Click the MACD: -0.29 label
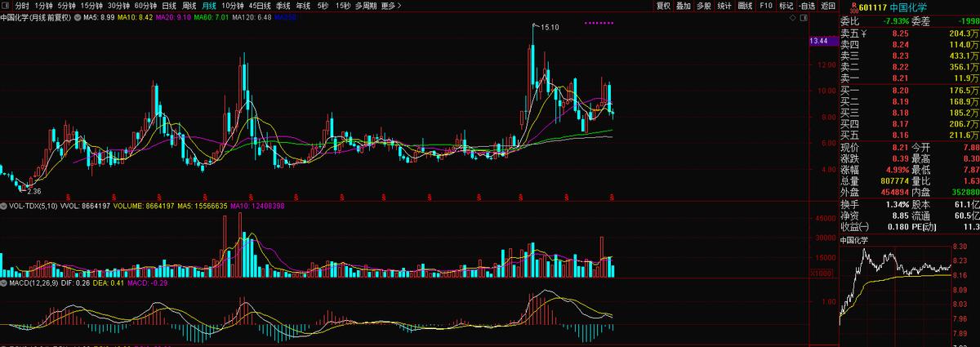This screenshot has height=347, width=980. 146,282
